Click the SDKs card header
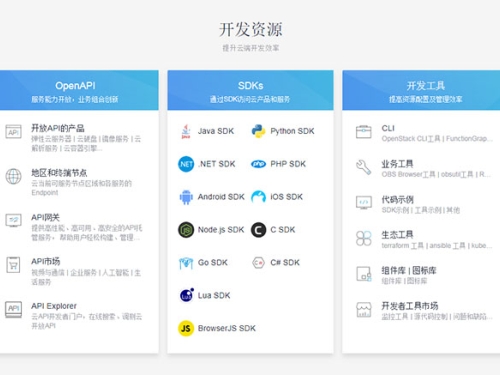Viewport: 500px width, 375px height. click(250, 90)
